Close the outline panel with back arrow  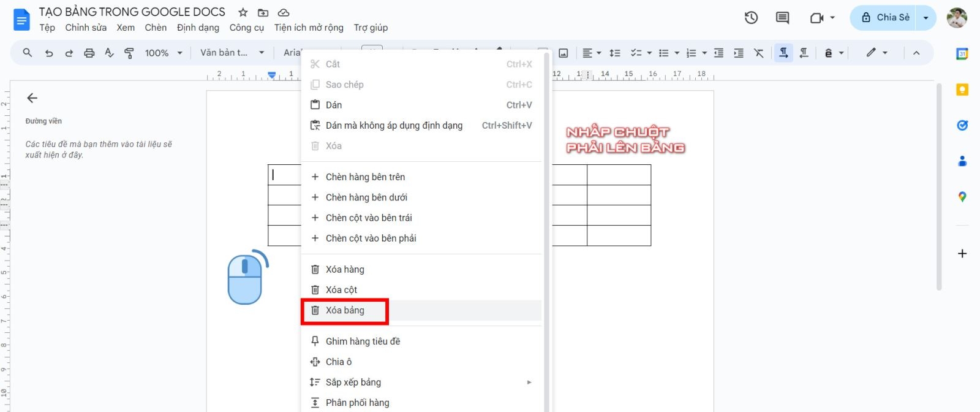click(x=32, y=98)
